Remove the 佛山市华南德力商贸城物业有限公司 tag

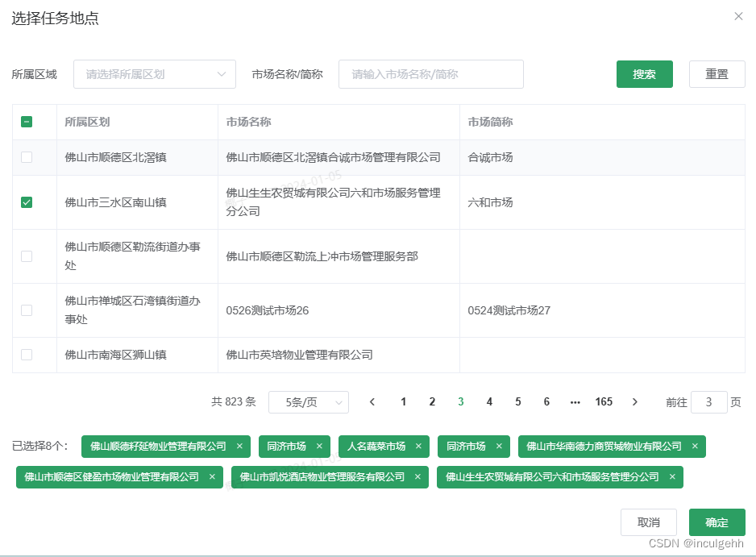(x=695, y=447)
